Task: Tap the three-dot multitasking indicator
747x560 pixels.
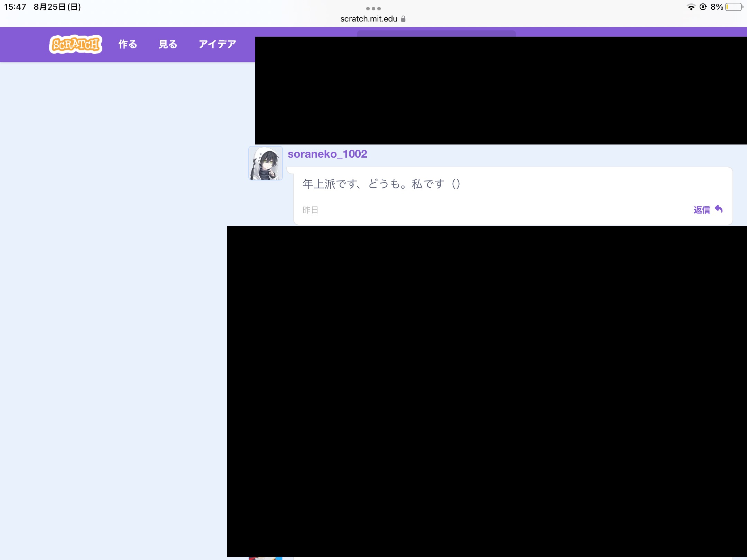Action: 373,8
